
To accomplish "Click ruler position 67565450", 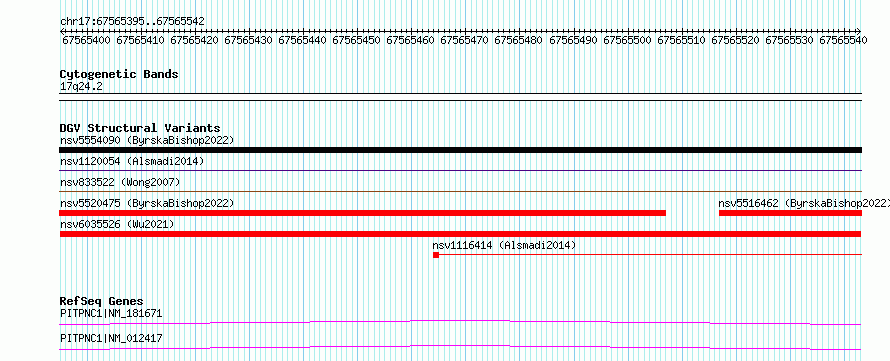I will pyautogui.click(x=356, y=40).
